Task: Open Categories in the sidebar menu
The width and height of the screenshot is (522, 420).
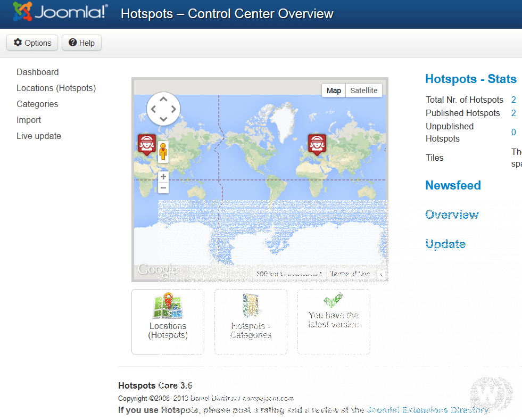Action: [x=37, y=104]
